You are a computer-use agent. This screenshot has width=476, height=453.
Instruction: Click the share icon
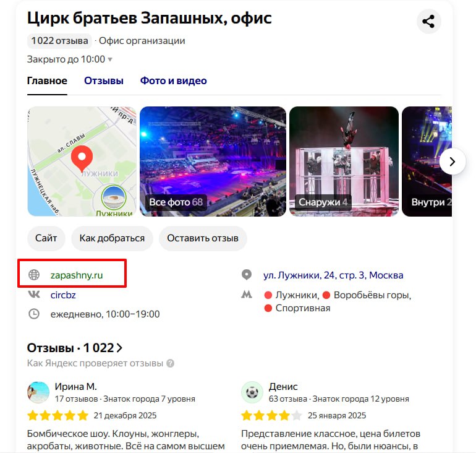(428, 21)
